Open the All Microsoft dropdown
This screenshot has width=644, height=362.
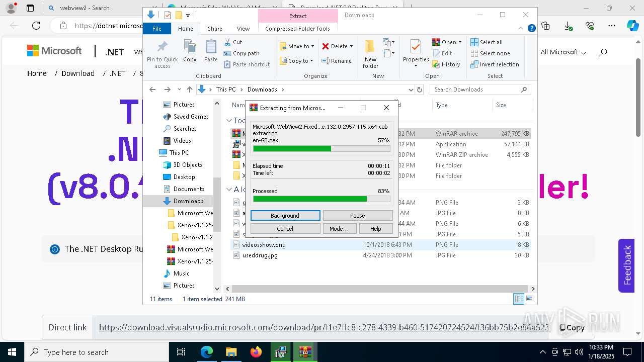click(x=563, y=52)
